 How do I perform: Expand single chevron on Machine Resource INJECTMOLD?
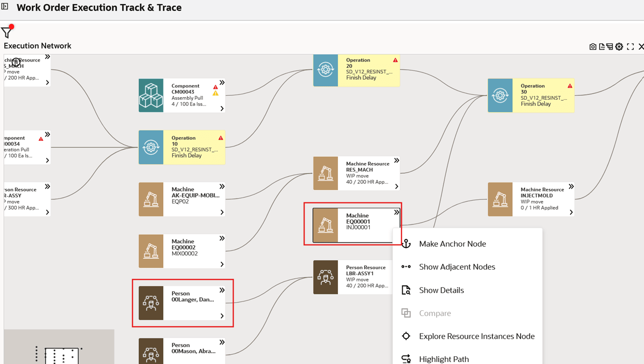point(571,212)
